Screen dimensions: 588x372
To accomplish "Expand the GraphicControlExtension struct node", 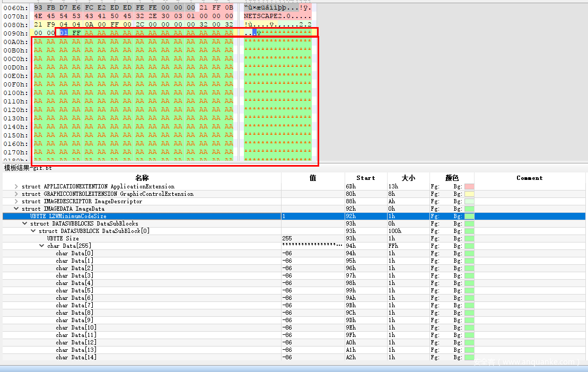I will pos(16,194).
